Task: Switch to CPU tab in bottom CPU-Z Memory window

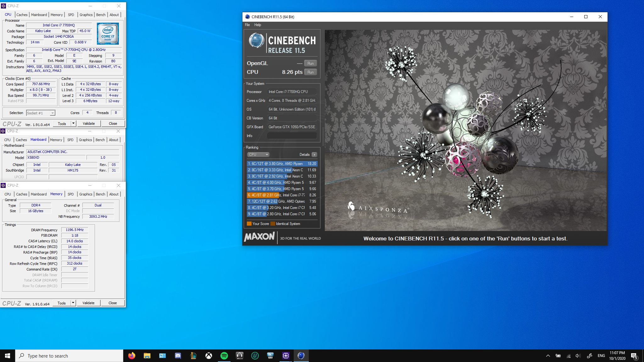Action: coord(8,194)
